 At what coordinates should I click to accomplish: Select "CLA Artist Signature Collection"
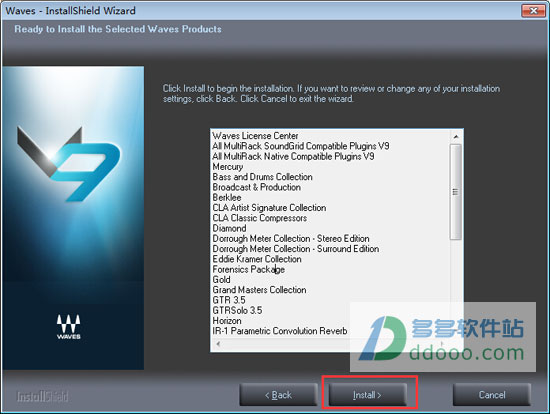[x=269, y=208]
